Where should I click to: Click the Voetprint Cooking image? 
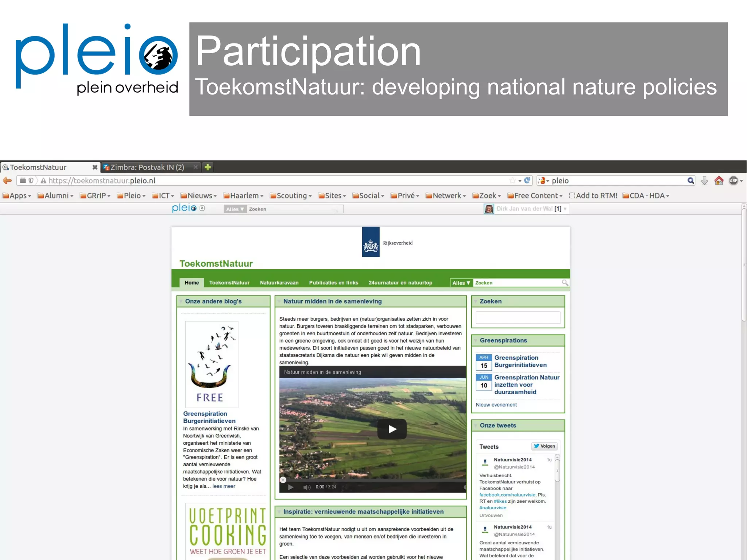[225, 532]
